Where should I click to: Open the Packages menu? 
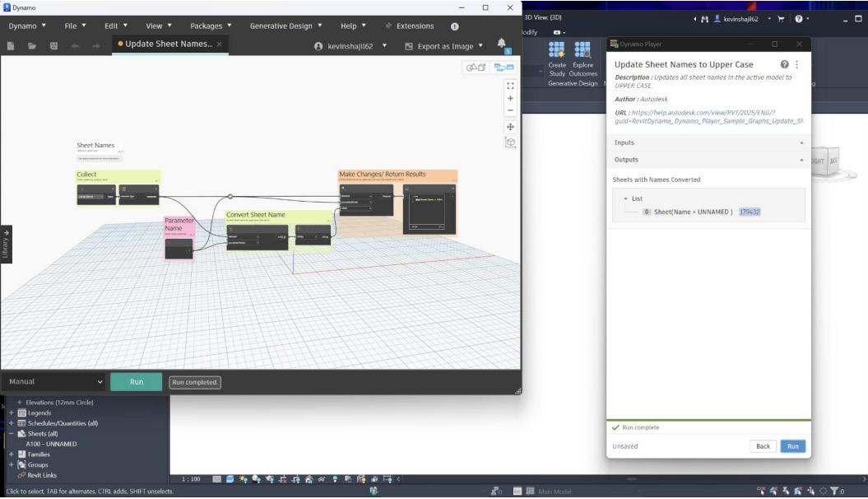click(x=210, y=26)
